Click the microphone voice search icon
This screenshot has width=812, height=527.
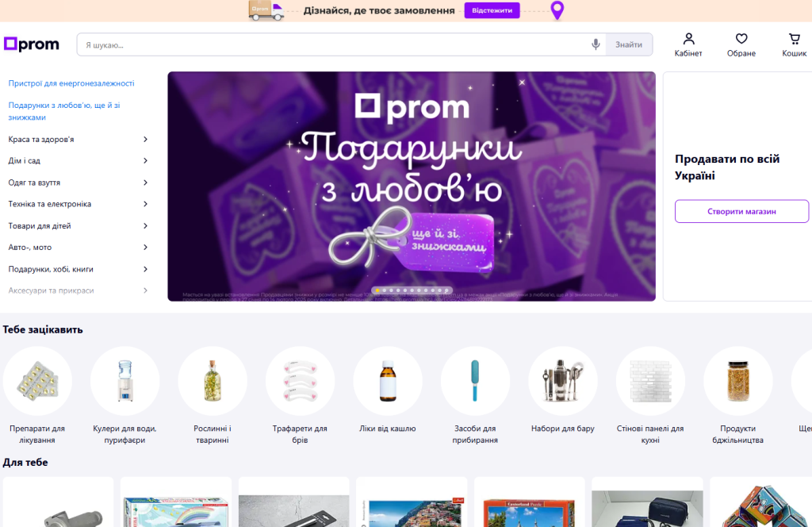(596, 44)
